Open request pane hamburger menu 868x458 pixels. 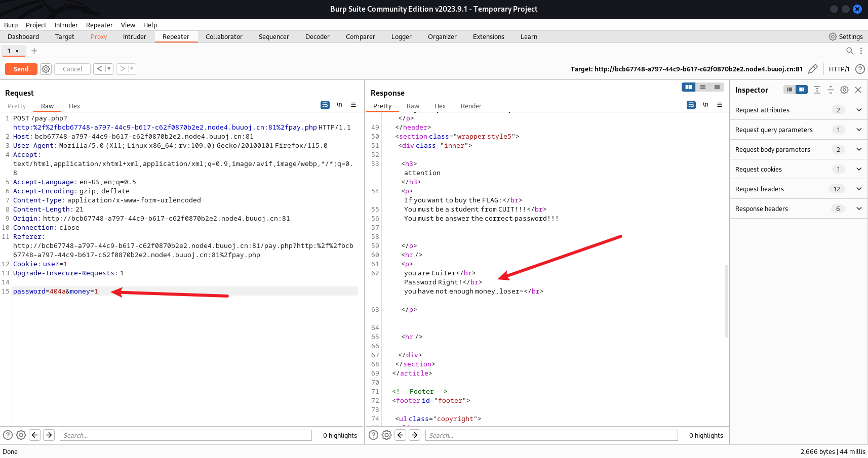click(x=353, y=105)
